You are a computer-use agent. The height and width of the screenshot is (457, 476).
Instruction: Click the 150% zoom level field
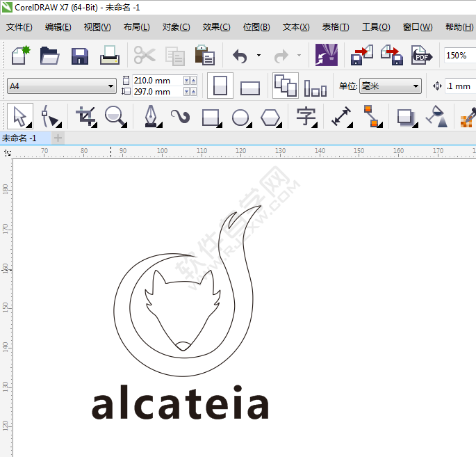(459, 56)
